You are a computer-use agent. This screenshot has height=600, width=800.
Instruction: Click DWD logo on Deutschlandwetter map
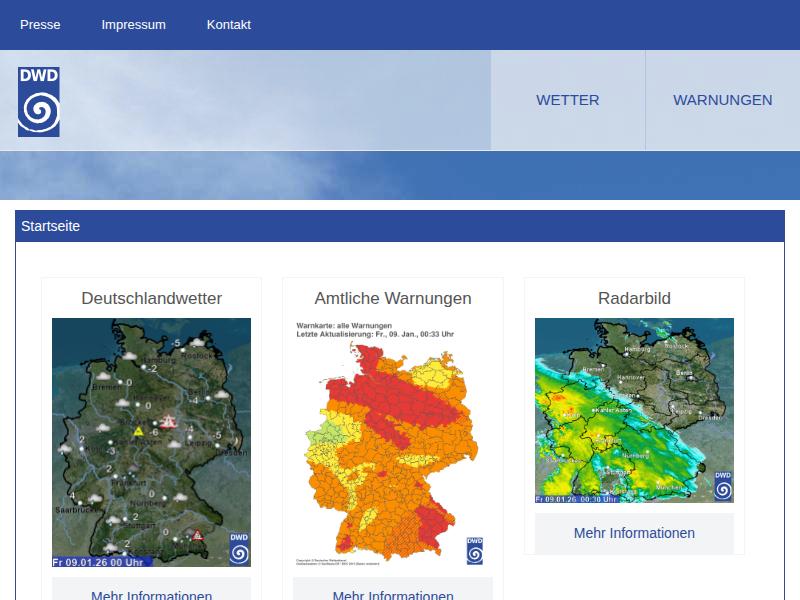click(239, 549)
